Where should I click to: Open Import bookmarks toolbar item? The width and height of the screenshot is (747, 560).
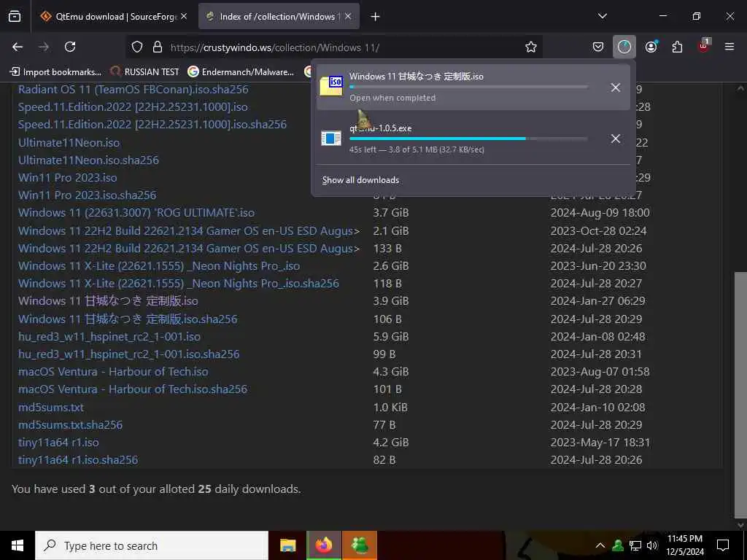pos(55,72)
